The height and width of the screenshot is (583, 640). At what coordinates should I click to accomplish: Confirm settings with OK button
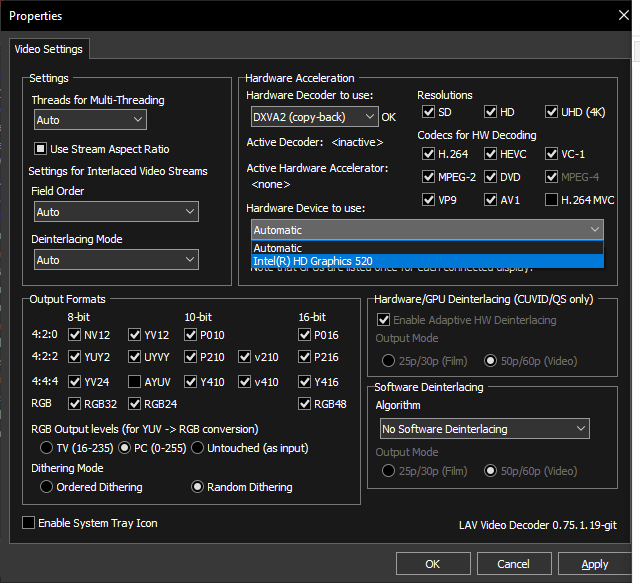tap(433, 564)
